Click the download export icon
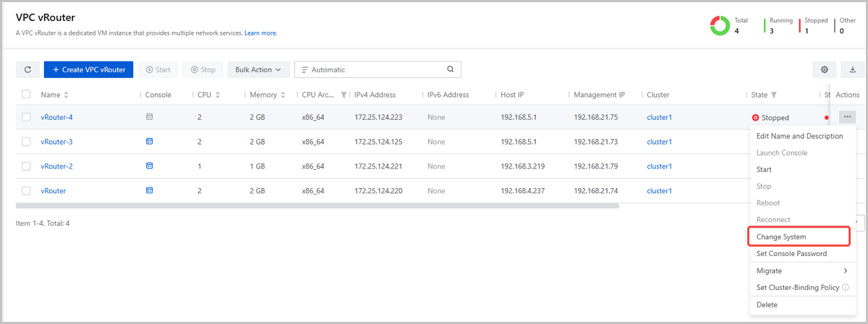This screenshot has width=868, height=324. tap(852, 69)
